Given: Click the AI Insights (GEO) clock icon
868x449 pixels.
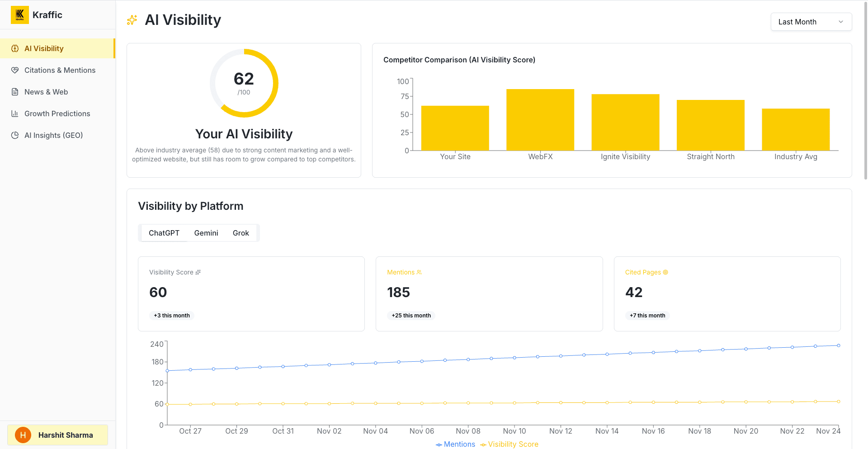Looking at the screenshot, I should (x=15, y=135).
